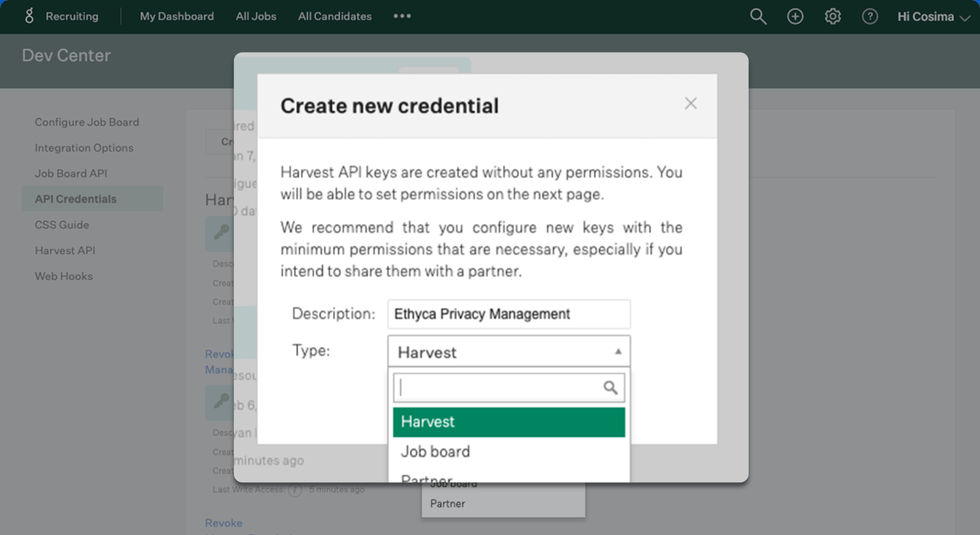Select Partner in the background dropdown list

click(x=448, y=504)
